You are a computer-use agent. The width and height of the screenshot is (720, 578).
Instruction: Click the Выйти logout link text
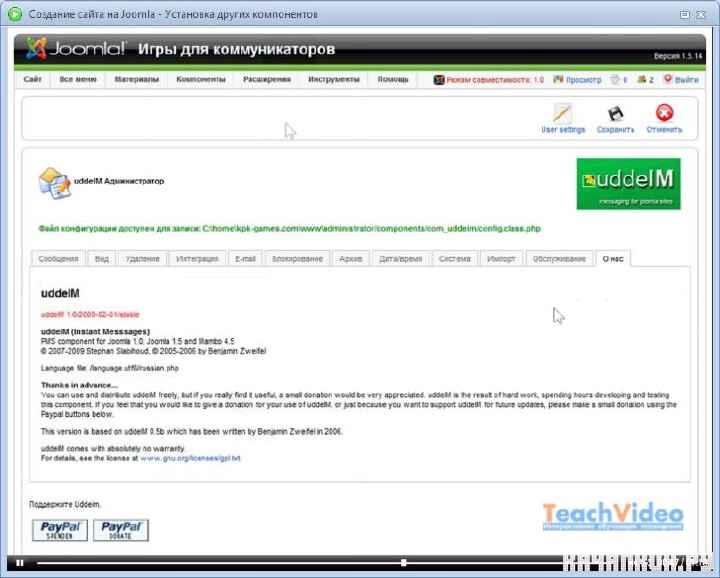point(687,80)
